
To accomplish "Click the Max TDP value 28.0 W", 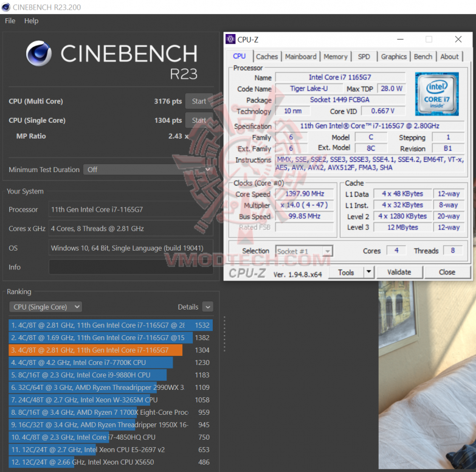I will point(391,88).
